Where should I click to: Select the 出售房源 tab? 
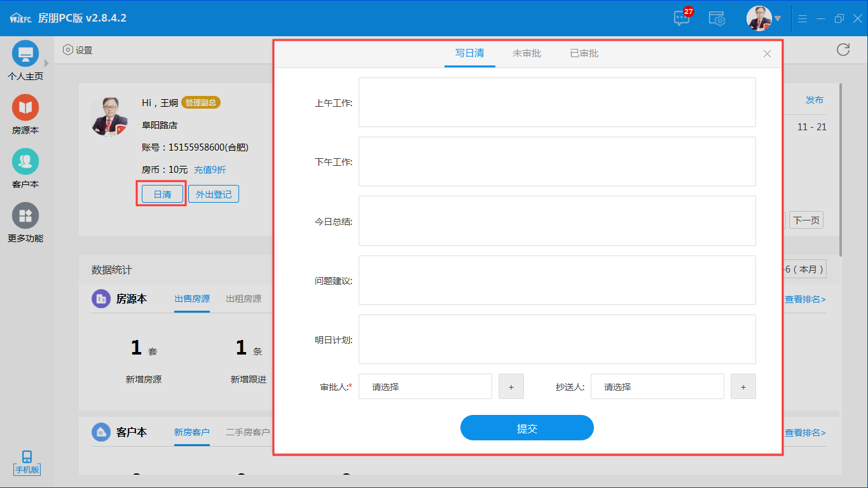point(192,299)
